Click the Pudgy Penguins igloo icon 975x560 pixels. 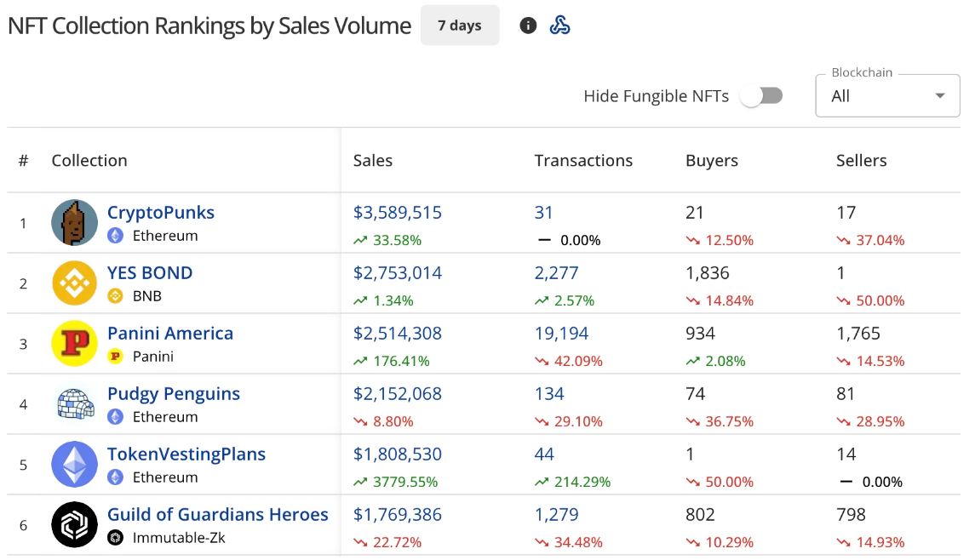tap(74, 404)
